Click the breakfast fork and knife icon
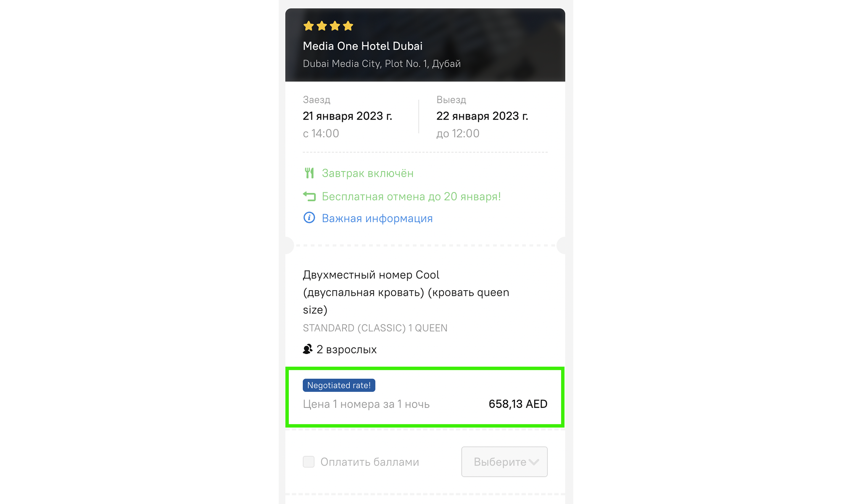Screen dimensions: 852x504 [x=309, y=173]
